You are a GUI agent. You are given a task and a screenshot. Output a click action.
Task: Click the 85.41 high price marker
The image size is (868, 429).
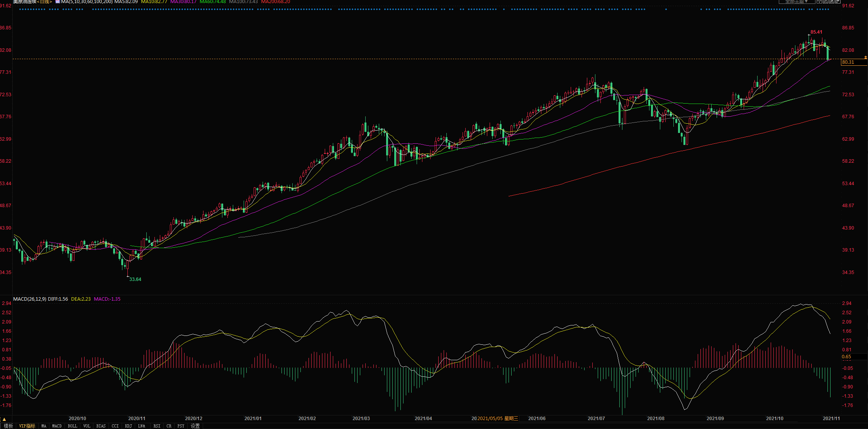pyautogui.click(x=816, y=32)
